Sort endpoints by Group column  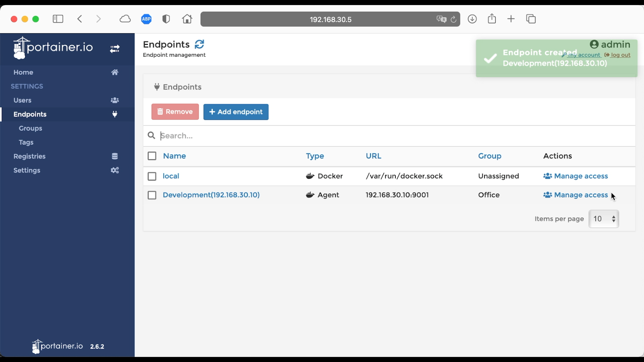click(x=489, y=156)
